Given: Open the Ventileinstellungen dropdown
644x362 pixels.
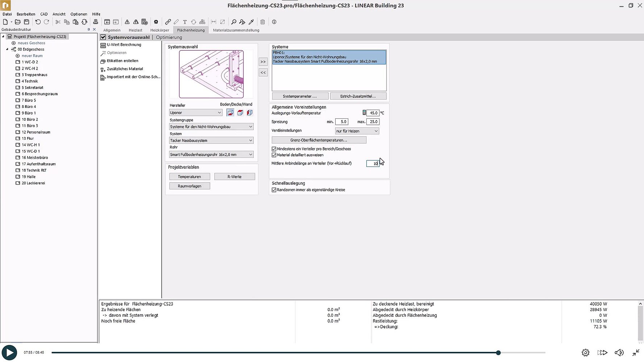Looking at the screenshot, I should [357, 131].
